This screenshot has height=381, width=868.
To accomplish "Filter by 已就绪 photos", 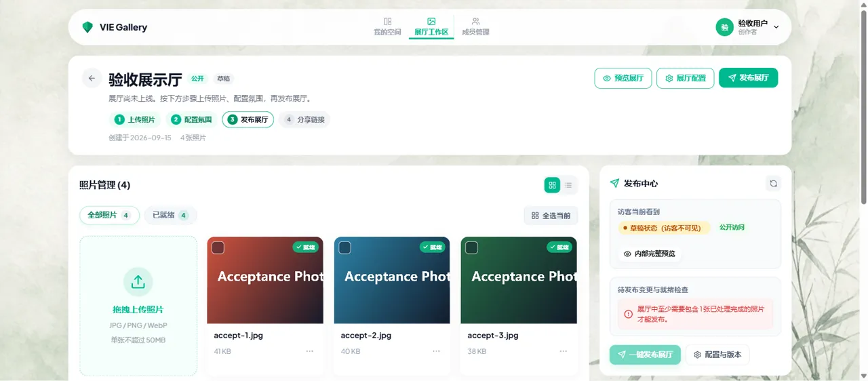I will 170,216.
